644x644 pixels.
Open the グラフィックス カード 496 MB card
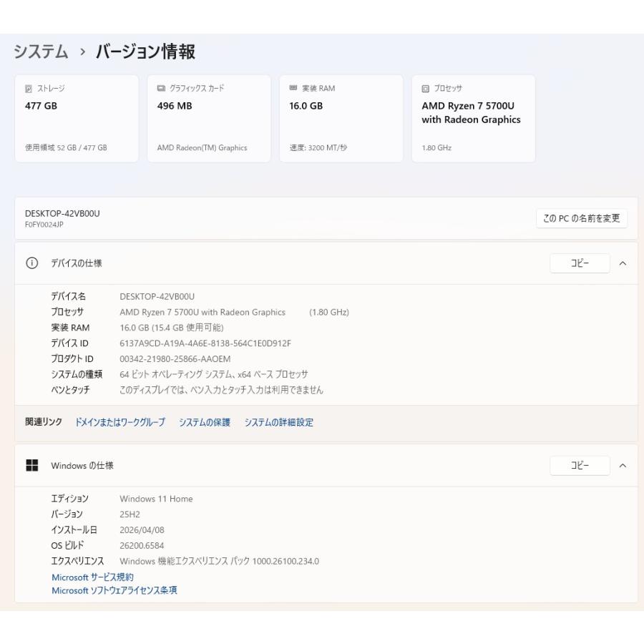coord(209,118)
